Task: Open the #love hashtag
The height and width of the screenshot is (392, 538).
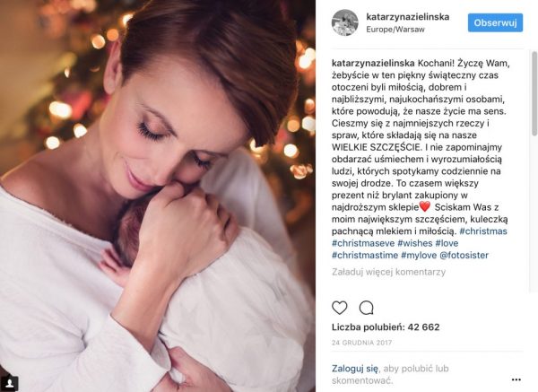Action: pos(447,243)
